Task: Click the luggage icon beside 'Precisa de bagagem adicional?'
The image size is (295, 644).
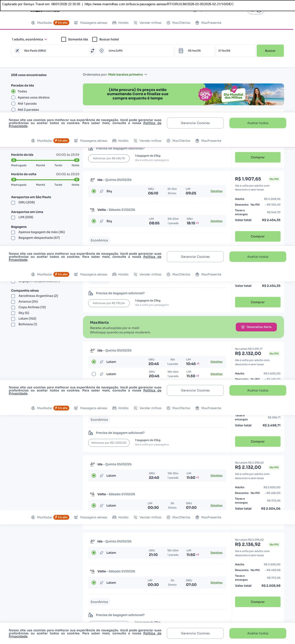Action: [91, 293]
